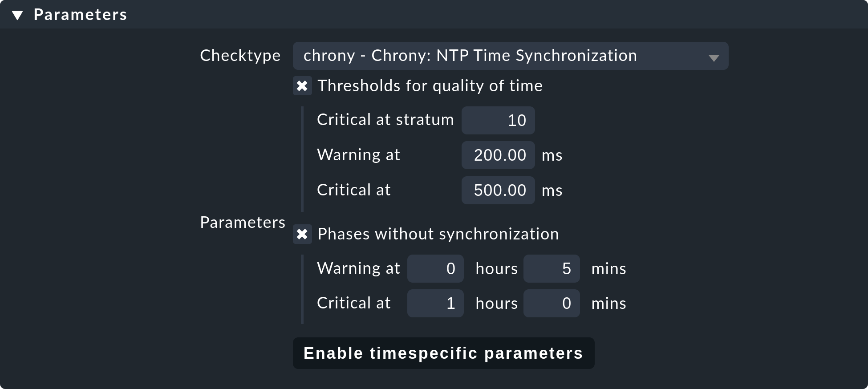This screenshot has width=868, height=389.
Task: Click the Thresholds for quality of time label
Action: [x=429, y=86]
